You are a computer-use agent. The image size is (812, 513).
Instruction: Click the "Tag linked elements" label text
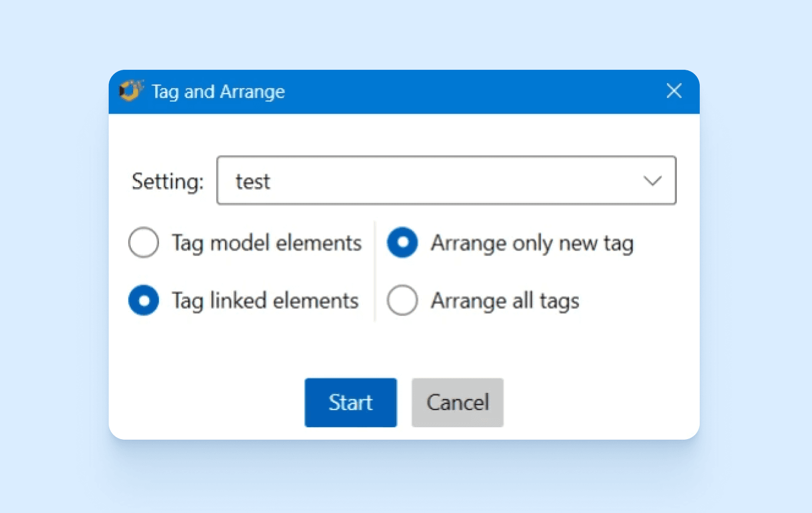(265, 301)
